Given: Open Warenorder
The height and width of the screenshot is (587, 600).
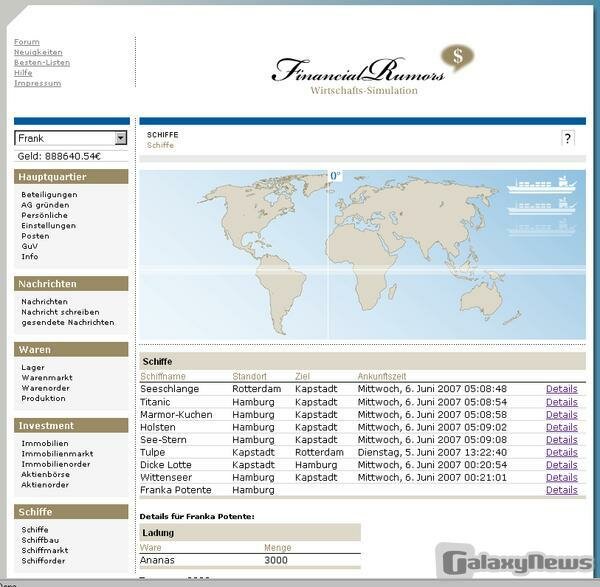Looking at the screenshot, I should pyautogui.click(x=46, y=388).
